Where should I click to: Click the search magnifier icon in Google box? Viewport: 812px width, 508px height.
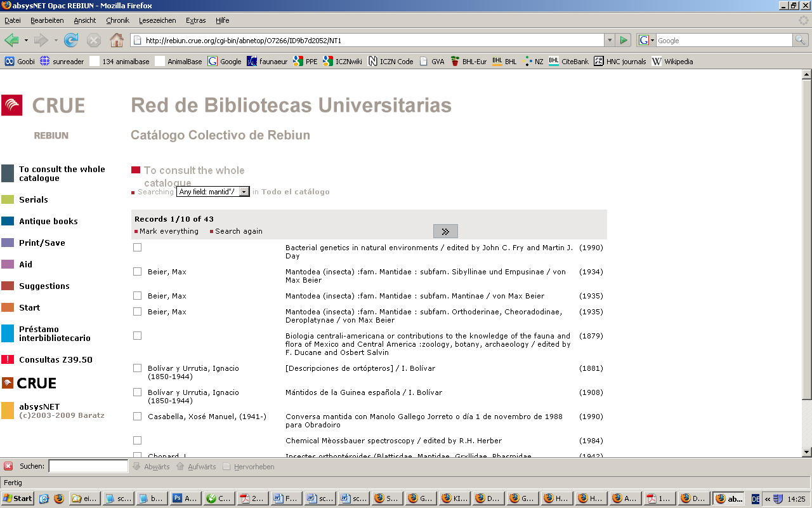[x=801, y=41]
